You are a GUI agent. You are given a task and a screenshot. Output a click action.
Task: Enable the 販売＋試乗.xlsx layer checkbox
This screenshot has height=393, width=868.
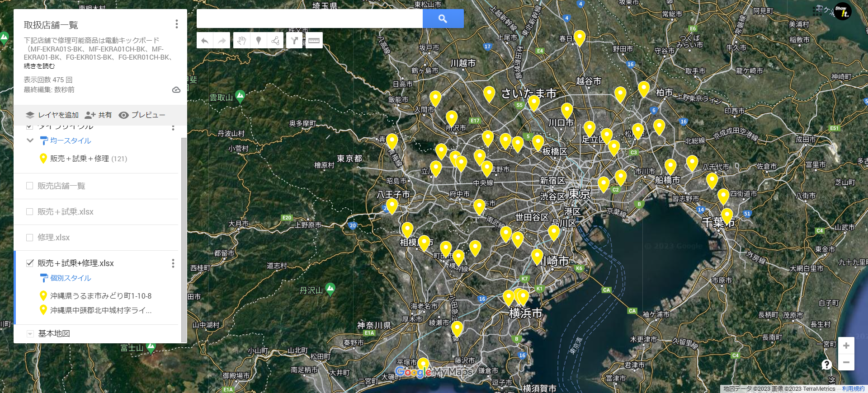pyautogui.click(x=30, y=211)
